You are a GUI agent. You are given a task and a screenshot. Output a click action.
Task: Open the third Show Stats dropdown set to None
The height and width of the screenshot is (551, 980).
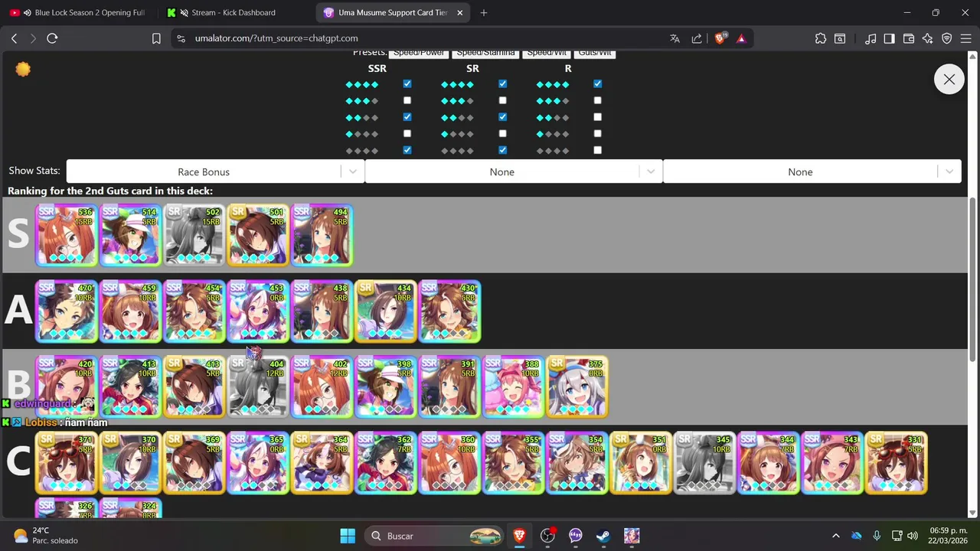(812, 172)
